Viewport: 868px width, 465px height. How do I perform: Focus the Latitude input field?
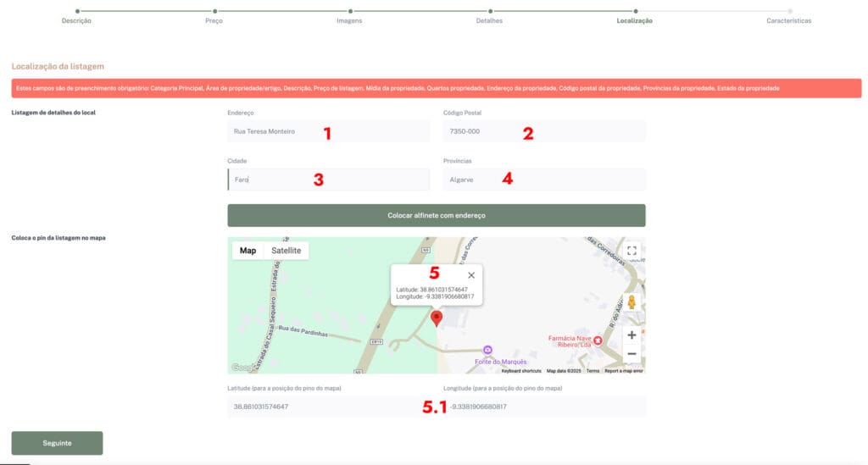click(328, 407)
